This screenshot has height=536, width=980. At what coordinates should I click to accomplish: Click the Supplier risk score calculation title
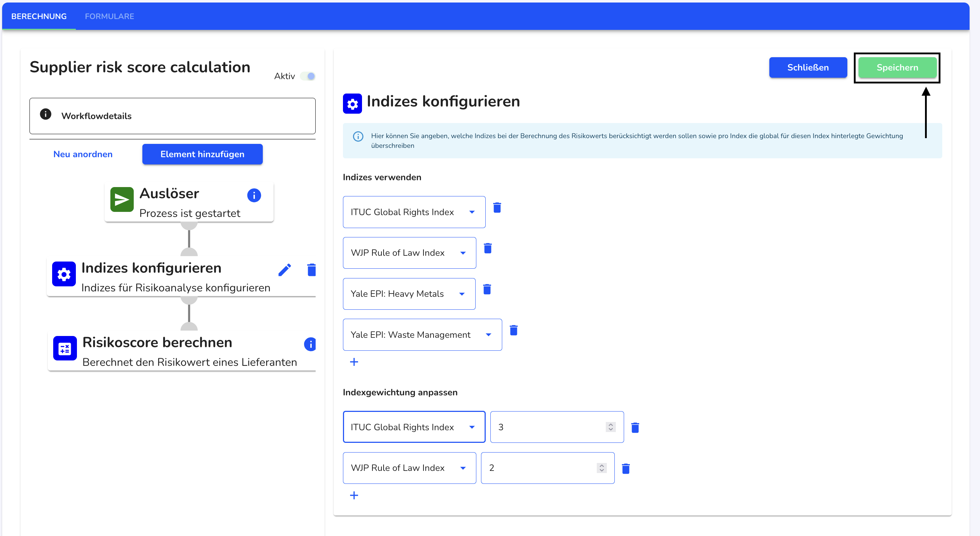tap(140, 67)
